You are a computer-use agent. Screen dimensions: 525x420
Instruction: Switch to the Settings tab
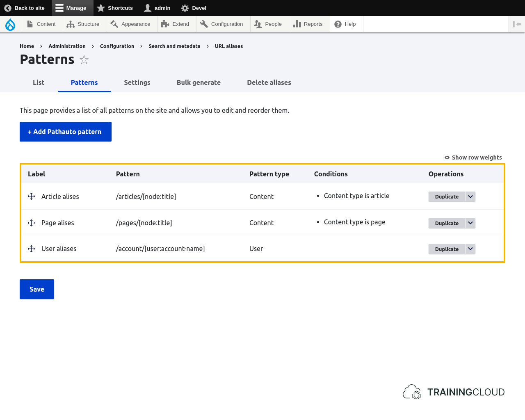click(x=137, y=82)
